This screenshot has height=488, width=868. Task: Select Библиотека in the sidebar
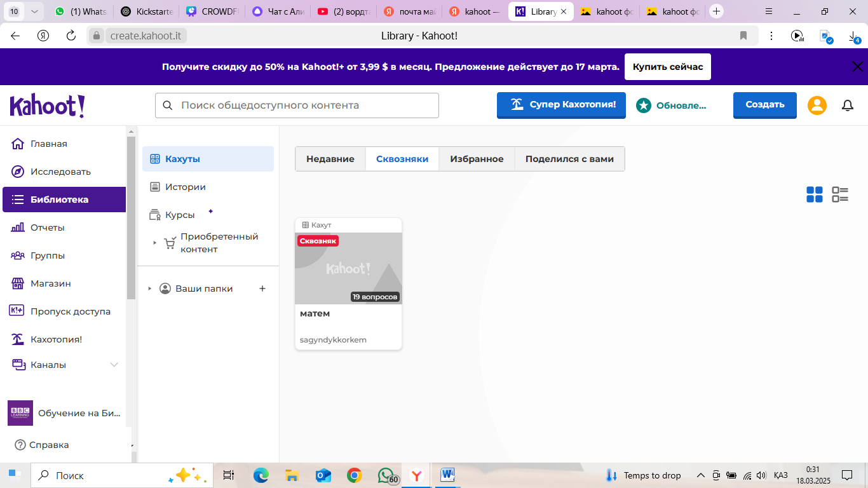[64, 200]
